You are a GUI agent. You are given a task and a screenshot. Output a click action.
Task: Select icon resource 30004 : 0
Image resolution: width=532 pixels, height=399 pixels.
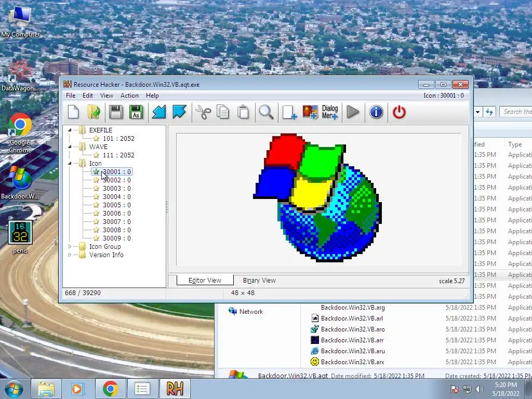117,197
